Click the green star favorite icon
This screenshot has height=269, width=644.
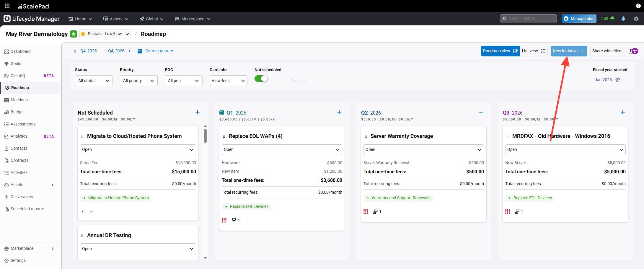click(x=74, y=34)
